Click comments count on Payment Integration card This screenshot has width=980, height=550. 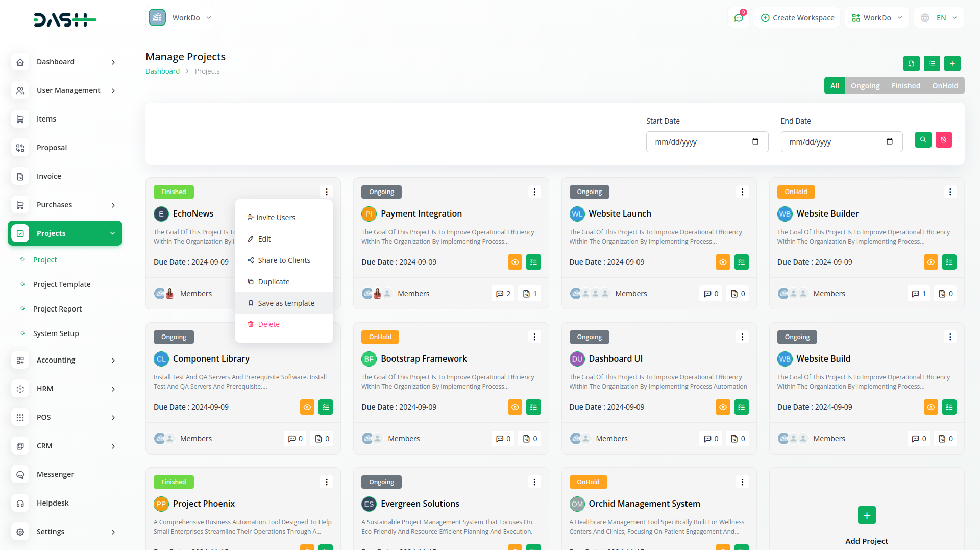click(x=503, y=294)
